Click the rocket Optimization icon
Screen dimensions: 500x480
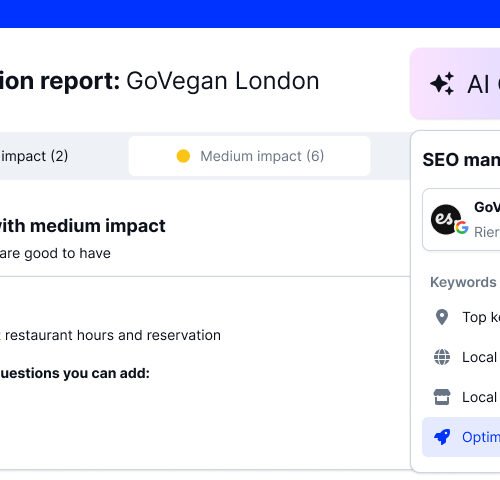coord(442,437)
